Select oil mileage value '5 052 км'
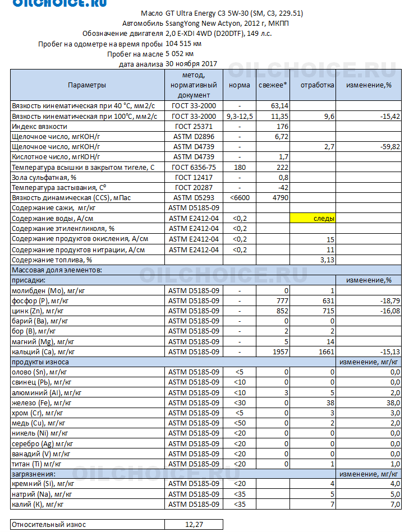The height and width of the screenshot is (532, 409). click(x=180, y=54)
